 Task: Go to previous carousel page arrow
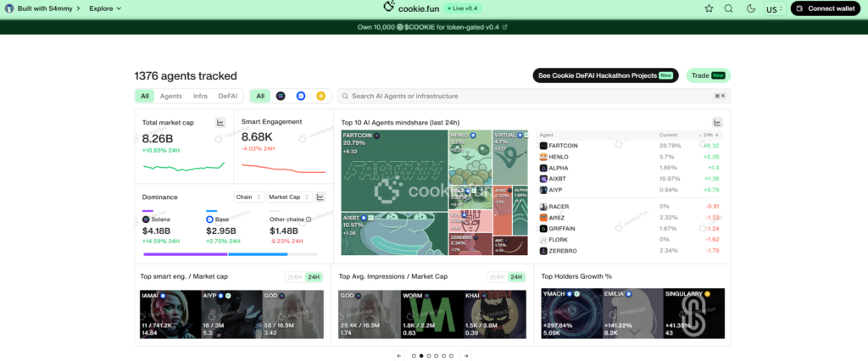tap(399, 355)
